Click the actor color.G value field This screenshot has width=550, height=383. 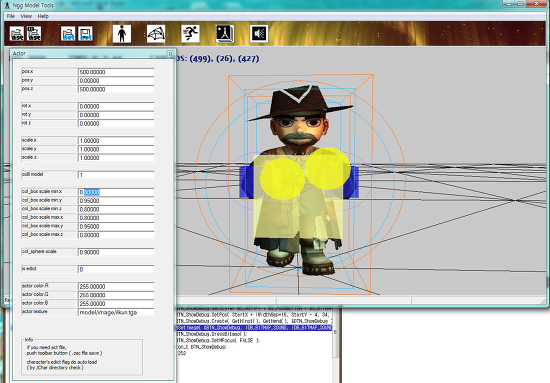pyautogui.click(x=116, y=295)
